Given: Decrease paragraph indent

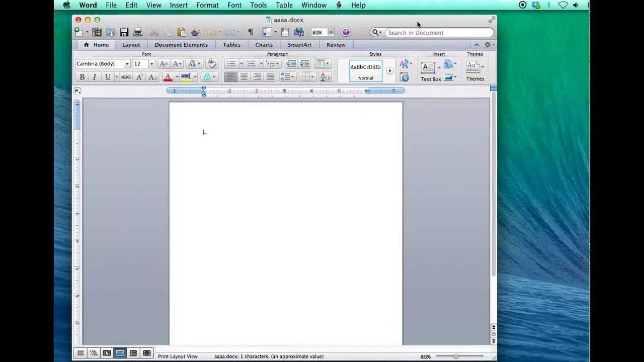Looking at the screenshot, I should pyautogui.click(x=291, y=64).
